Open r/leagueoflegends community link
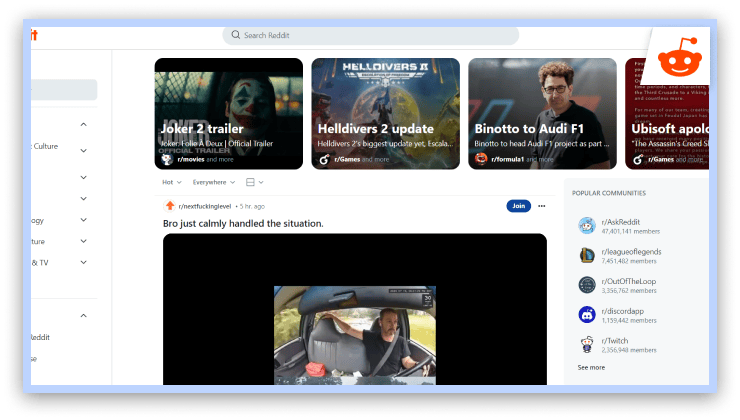740x420 pixels. point(631,252)
